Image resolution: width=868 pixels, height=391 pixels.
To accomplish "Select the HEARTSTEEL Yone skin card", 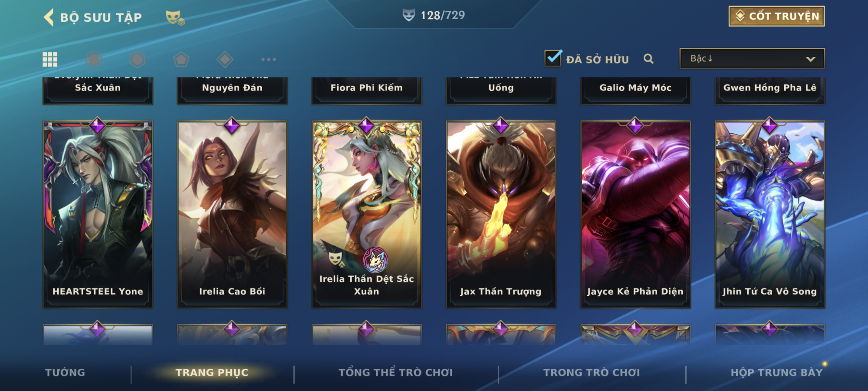I will coord(98,214).
